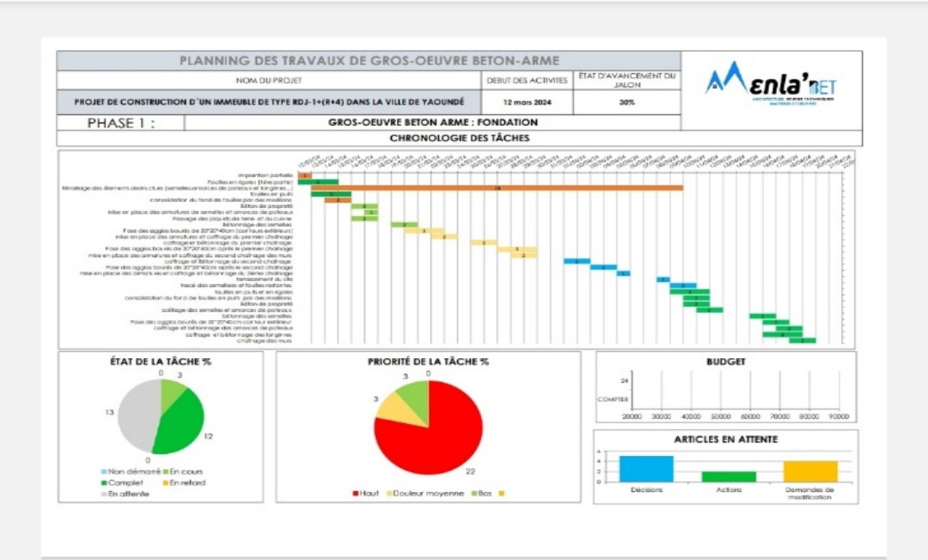928x560 pixels.
Task: Click the 30% milestone progress cell
Action: pyautogui.click(x=627, y=103)
